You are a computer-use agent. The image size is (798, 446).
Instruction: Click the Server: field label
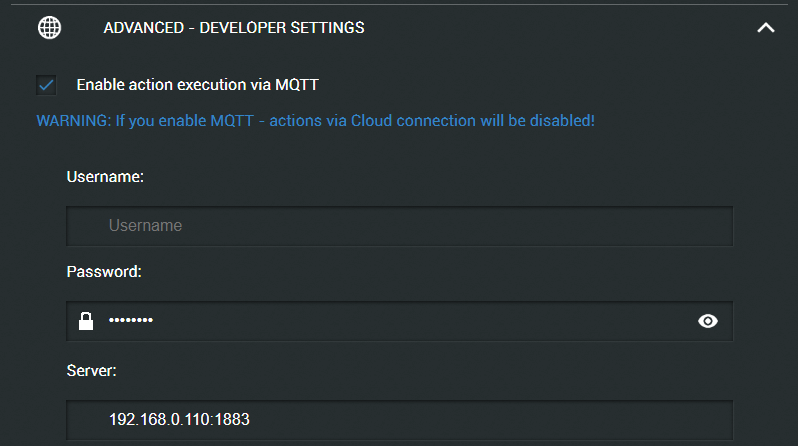(92, 370)
